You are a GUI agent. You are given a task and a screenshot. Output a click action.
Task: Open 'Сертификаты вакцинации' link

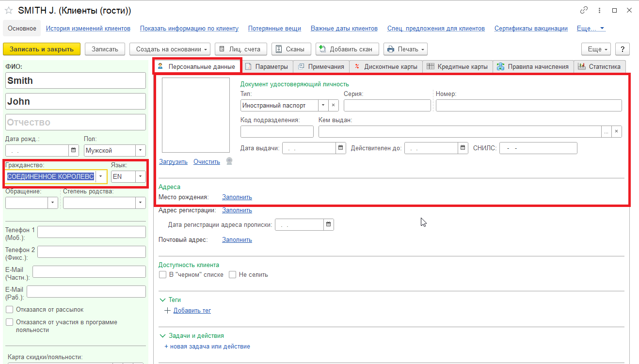click(x=531, y=29)
